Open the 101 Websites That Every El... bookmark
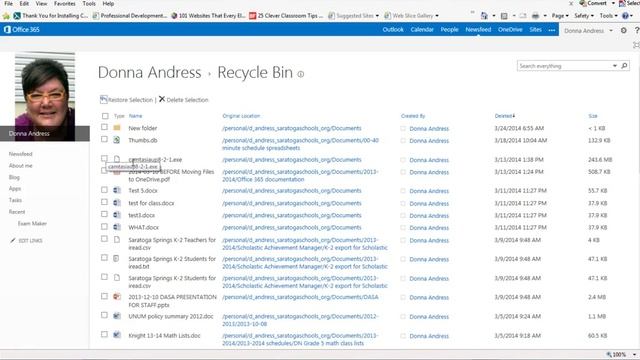The height and width of the screenshot is (360, 640). click(209, 16)
